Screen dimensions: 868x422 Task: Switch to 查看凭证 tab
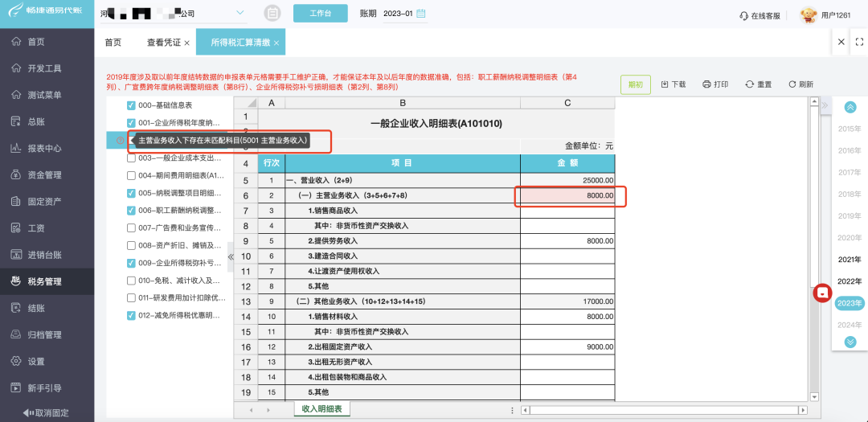164,43
